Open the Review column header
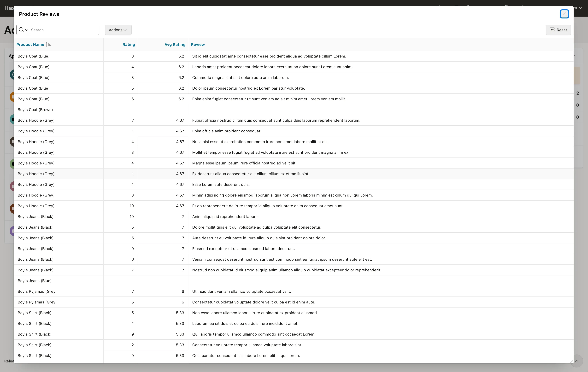The image size is (588, 372). point(198,44)
